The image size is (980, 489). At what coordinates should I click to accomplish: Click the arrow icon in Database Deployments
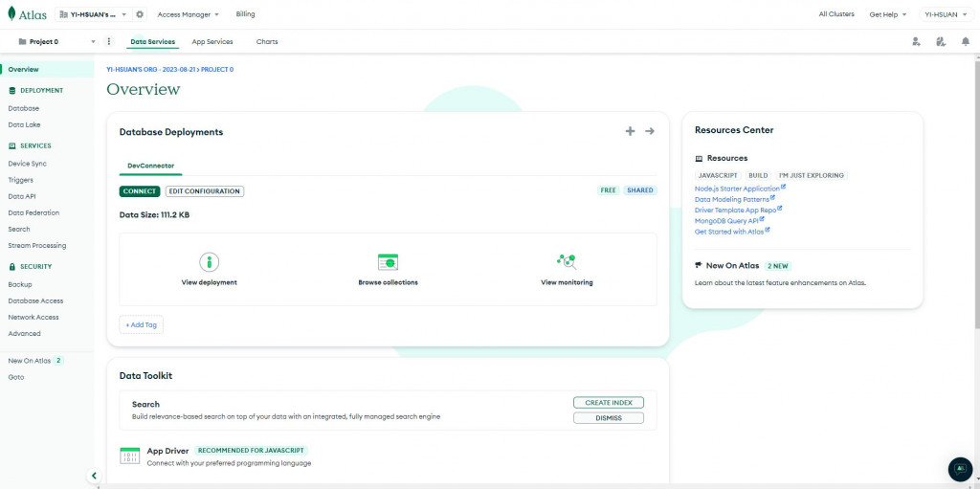click(650, 131)
